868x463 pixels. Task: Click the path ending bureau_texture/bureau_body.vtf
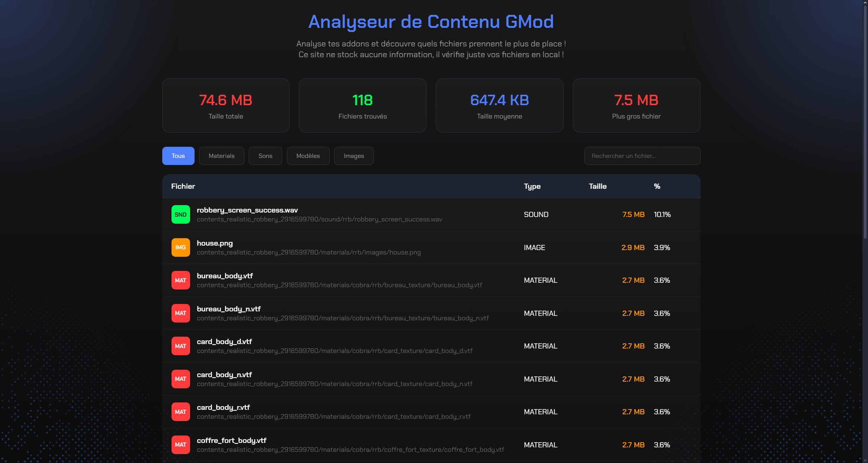click(x=339, y=285)
